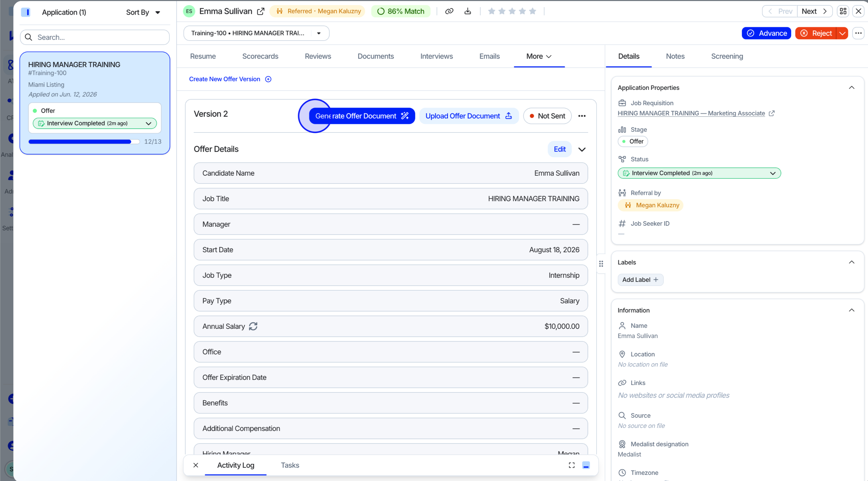Collapse the Offer Details section chevron

582,149
